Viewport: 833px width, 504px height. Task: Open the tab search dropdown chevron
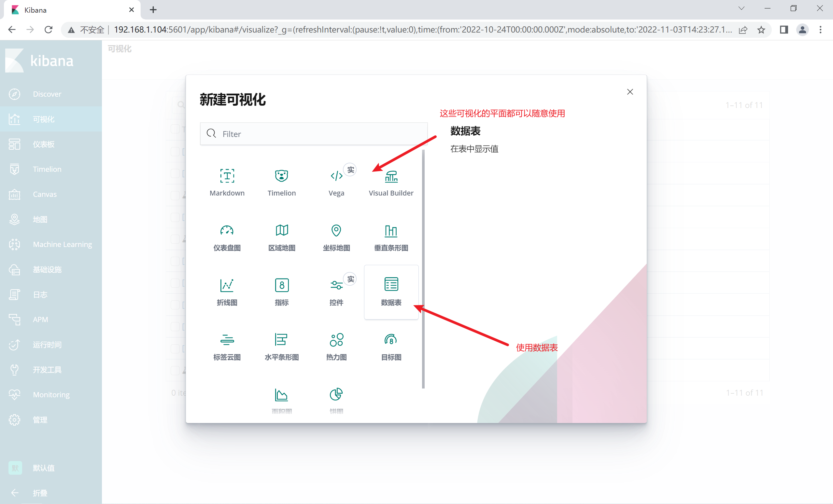pyautogui.click(x=741, y=8)
